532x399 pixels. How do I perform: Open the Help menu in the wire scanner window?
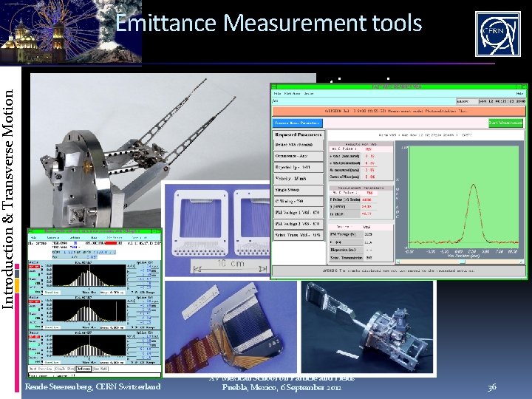pyautogui.click(x=519, y=94)
